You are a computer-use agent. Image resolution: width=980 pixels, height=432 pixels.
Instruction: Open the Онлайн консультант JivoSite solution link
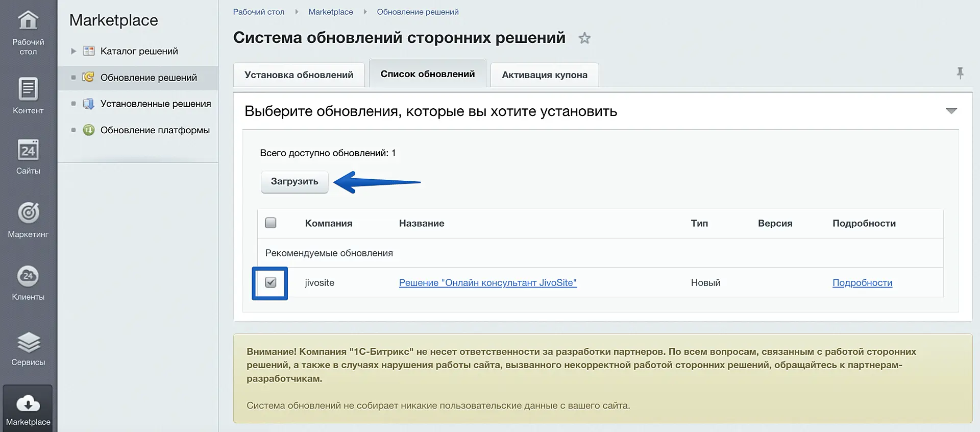point(487,283)
